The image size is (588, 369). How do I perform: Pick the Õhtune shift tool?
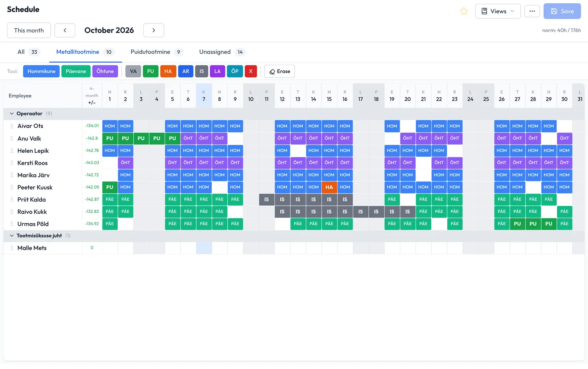[x=105, y=71]
